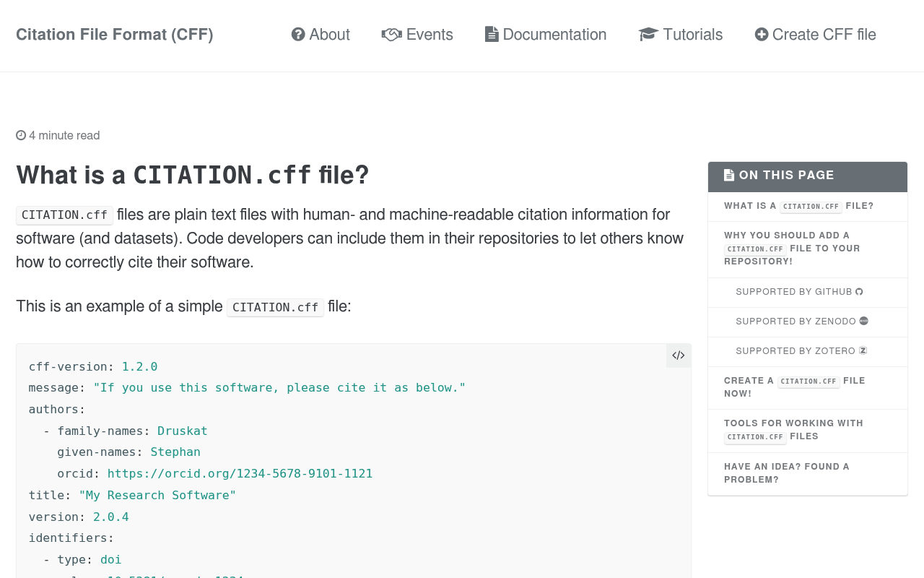Jump to 'Tools for working with CITATION.cff files'
The height and width of the screenshot is (578, 924).
(807, 430)
